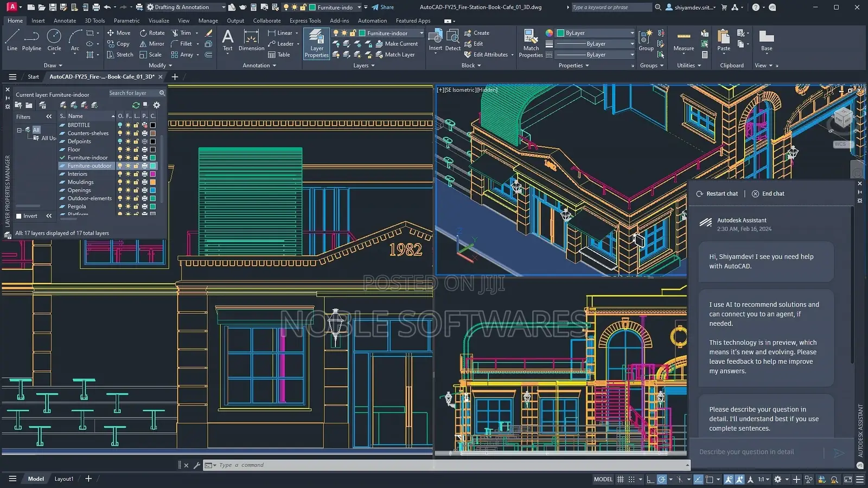Toggle on/off bulb for BRDTITLE layer
This screenshot has width=868, height=488.
point(120,125)
